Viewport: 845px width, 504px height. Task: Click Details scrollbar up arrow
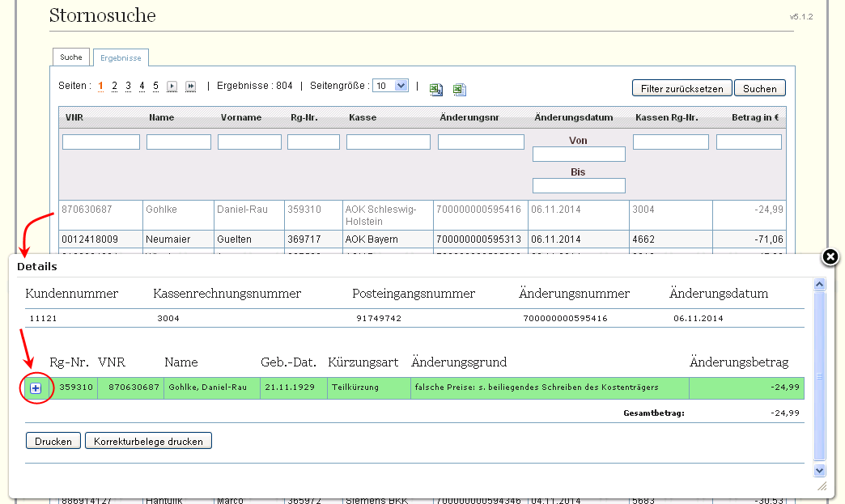pos(820,284)
